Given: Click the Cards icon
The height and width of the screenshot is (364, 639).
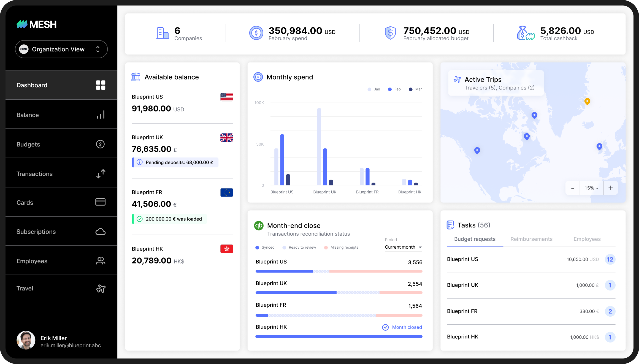Looking at the screenshot, I should coord(101,202).
